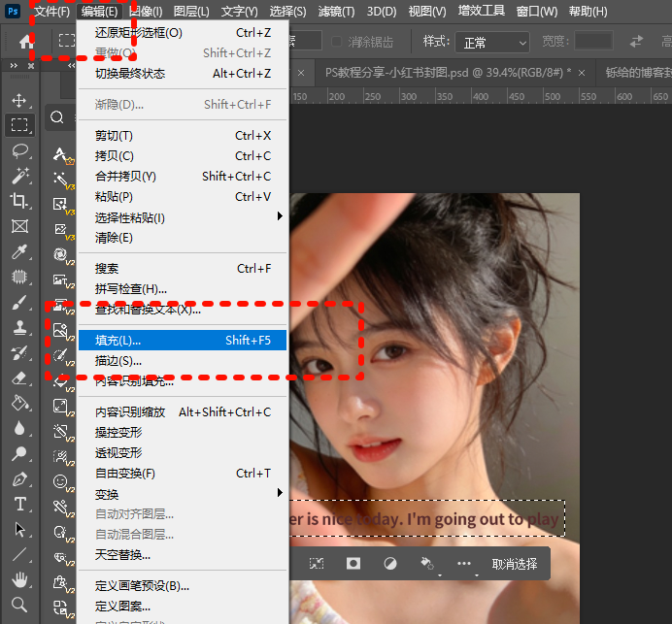
Task: Select the Zoom magnifier tool
Action: point(19,605)
